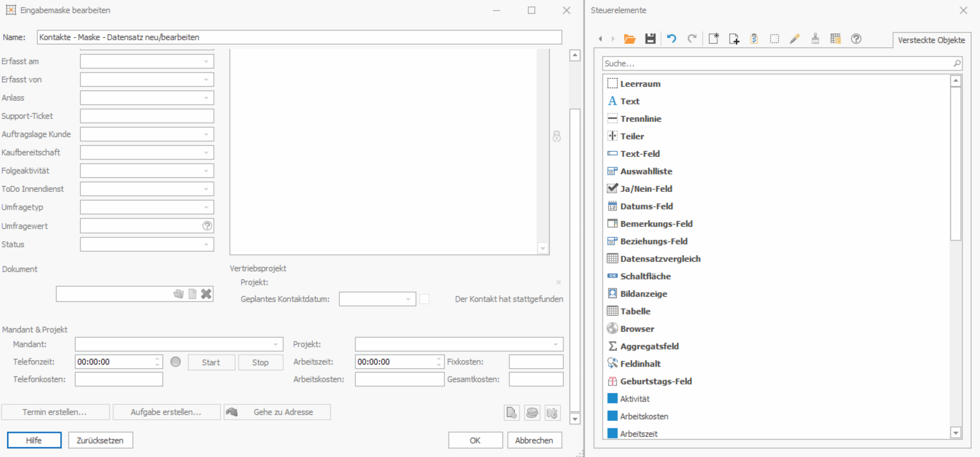The height and width of the screenshot is (457, 980).
Task: Click the controls list vertical scrollbar thumb
Action: [956, 163]
